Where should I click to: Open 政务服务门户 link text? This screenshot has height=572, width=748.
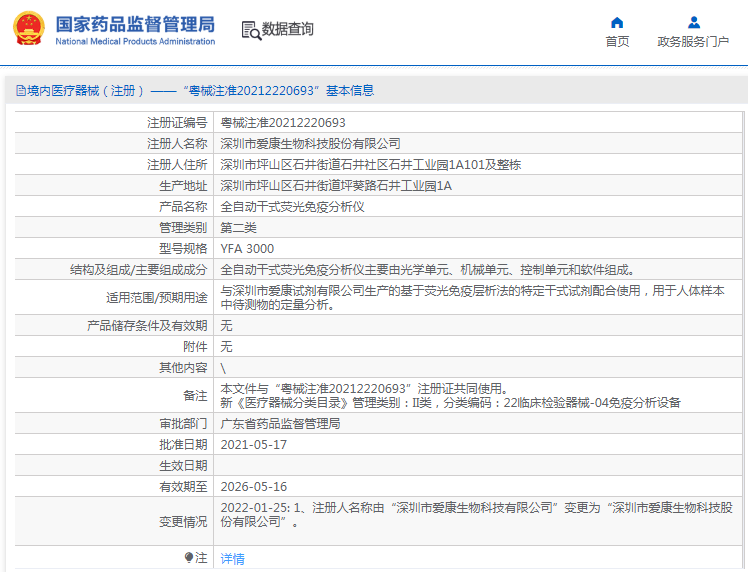693,42
